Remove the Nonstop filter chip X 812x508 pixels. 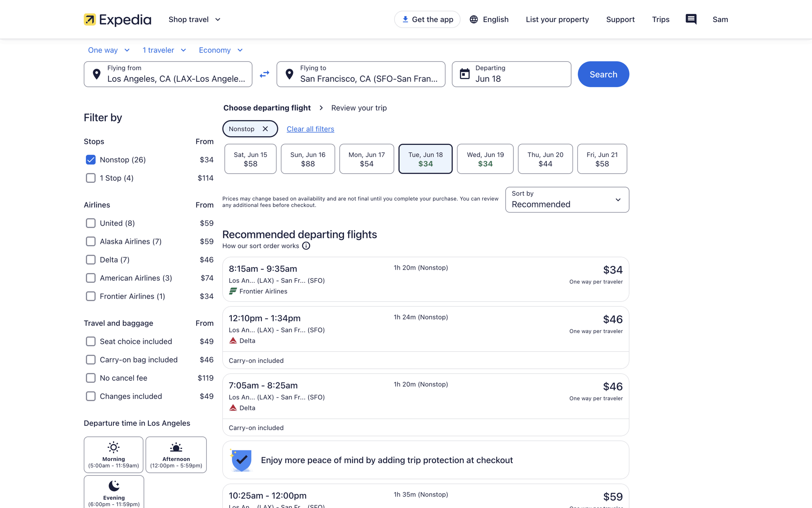(265, 129)
